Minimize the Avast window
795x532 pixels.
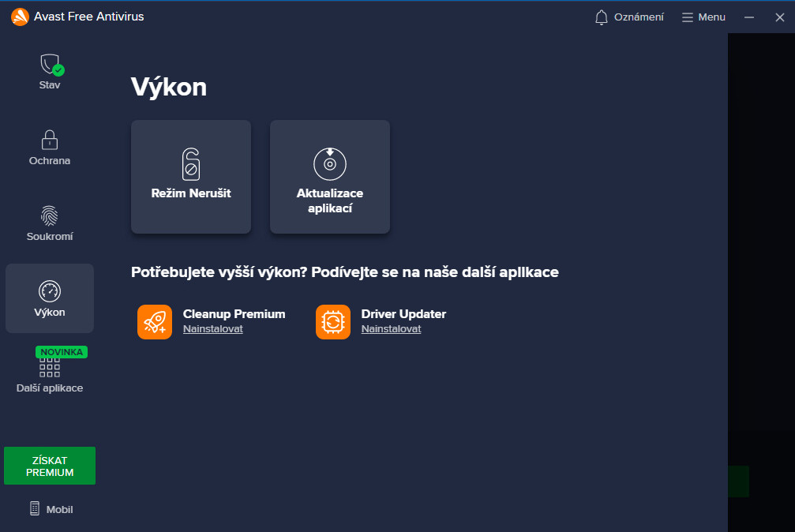click(749, 17)
